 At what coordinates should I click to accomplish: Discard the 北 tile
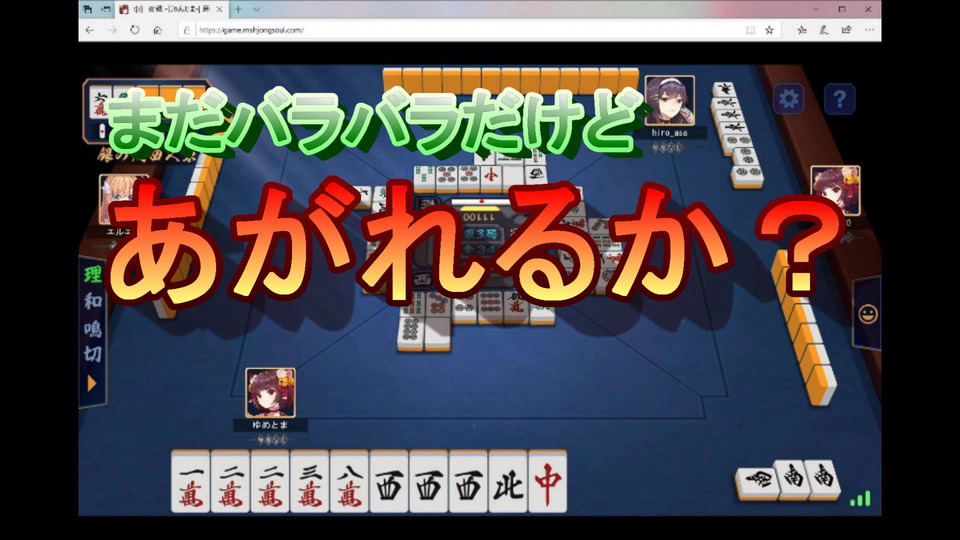point(508,482)
